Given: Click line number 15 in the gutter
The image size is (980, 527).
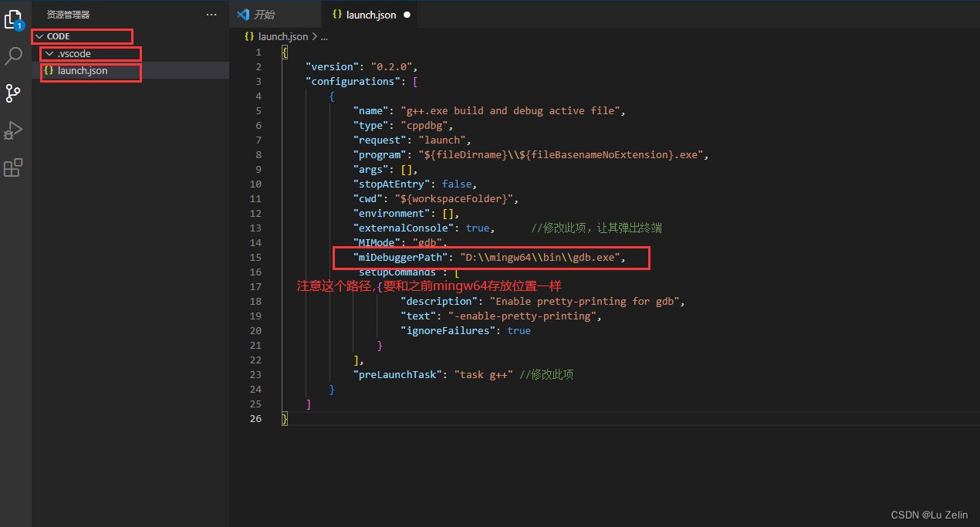Looking at the screenshot, I should [x=256, y=257].
